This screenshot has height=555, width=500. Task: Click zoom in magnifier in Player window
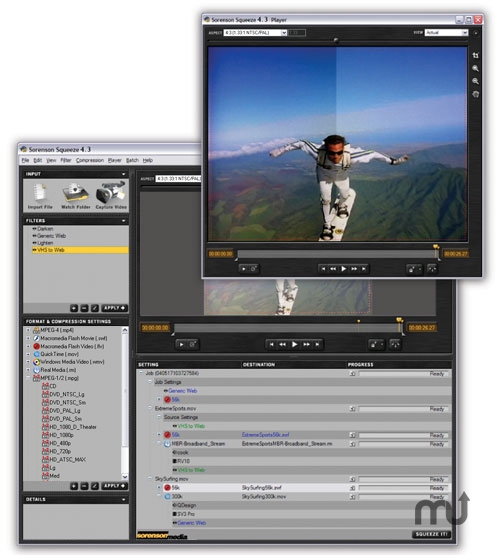pos(476,68)
